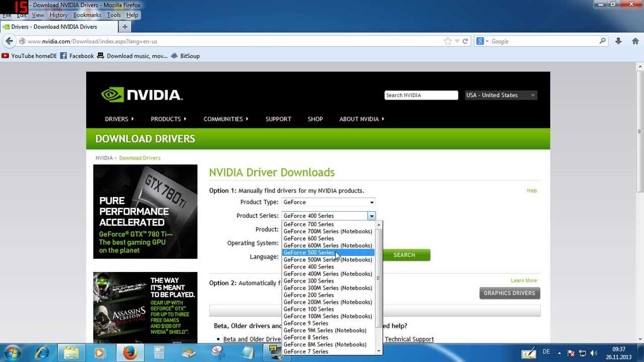
Task: Open the Tools menu
Action: click(114, 15)
